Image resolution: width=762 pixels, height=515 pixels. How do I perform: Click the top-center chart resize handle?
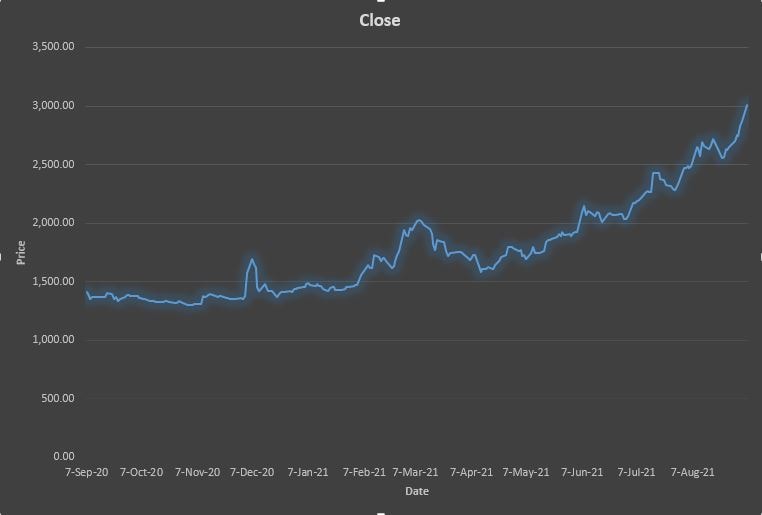click(381, 2)
